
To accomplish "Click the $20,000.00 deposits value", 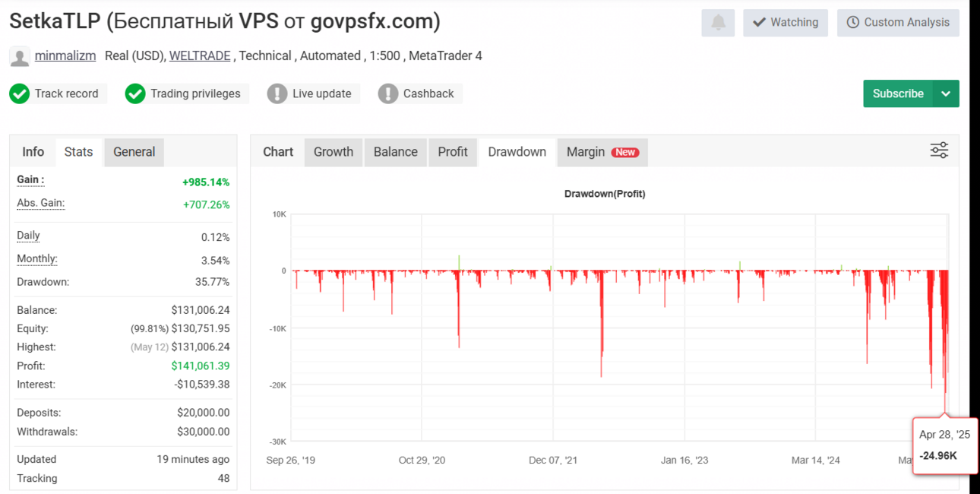I will (x=204, y=413).
